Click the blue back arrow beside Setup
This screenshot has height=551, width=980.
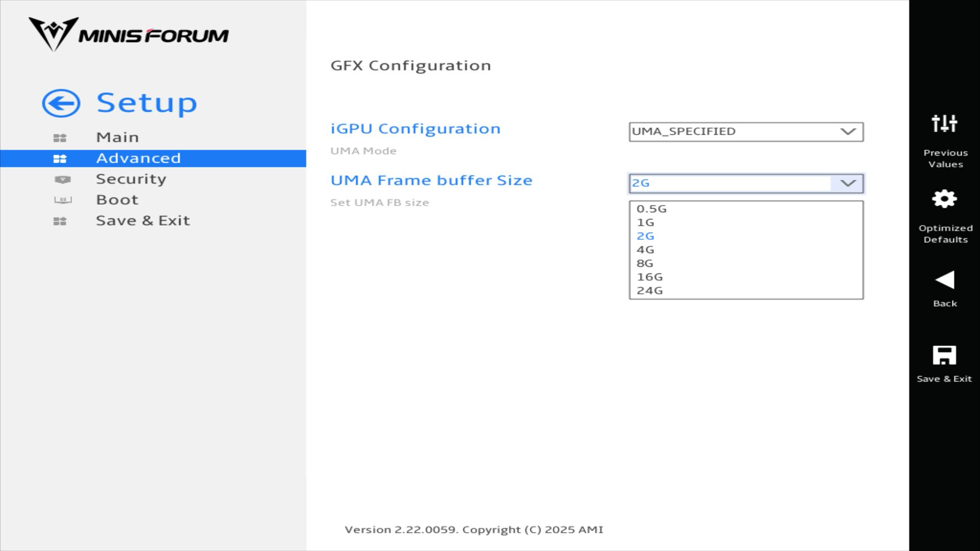coord(61,104)
